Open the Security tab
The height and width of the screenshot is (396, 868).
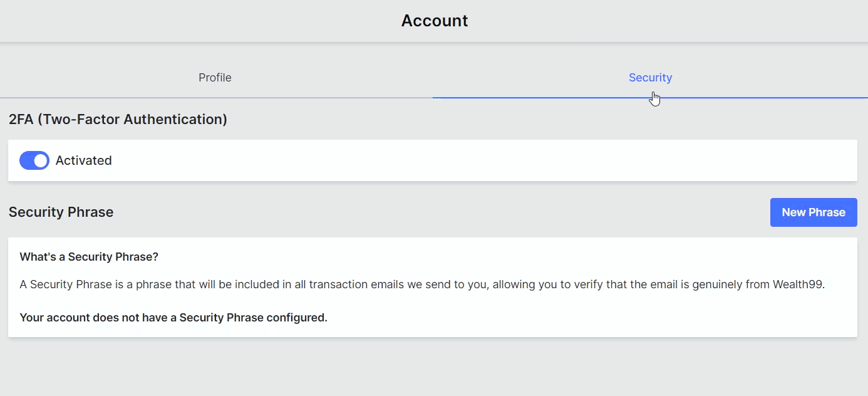(650, 78)
